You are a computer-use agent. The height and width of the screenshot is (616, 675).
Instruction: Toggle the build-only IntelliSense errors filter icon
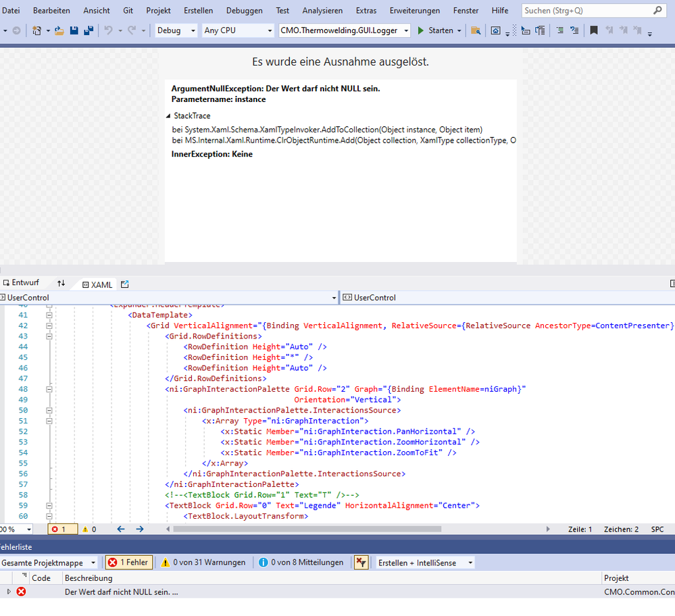point(361,563)
